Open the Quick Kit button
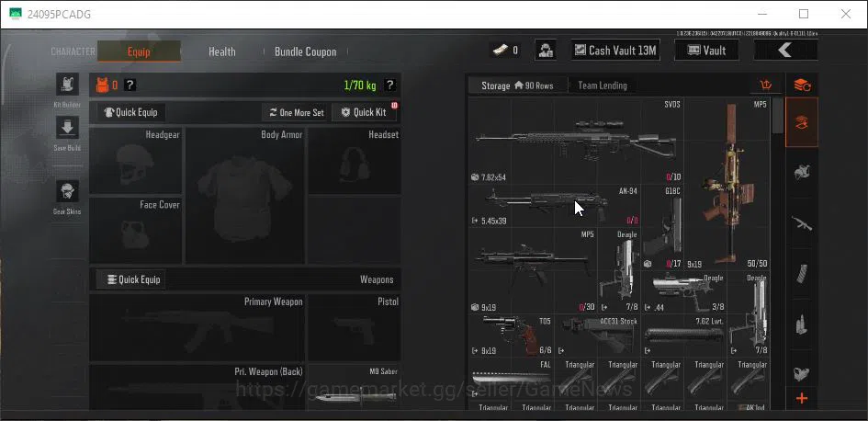 364,112
